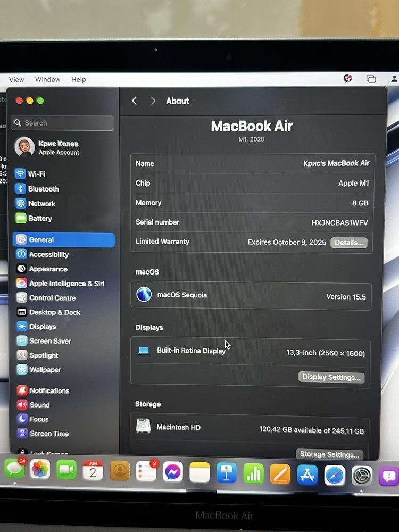Open Calendar in the Dock

tap(93, 471)
